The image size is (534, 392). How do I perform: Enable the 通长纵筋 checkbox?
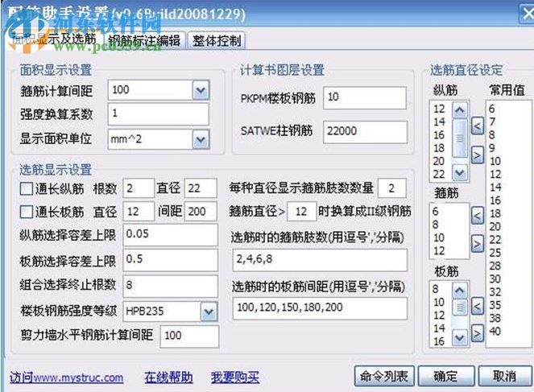tap(27, 188)
